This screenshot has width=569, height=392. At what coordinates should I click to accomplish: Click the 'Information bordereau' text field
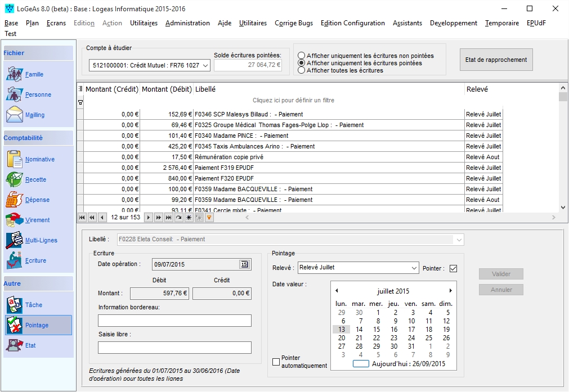(x=174, y=321)
